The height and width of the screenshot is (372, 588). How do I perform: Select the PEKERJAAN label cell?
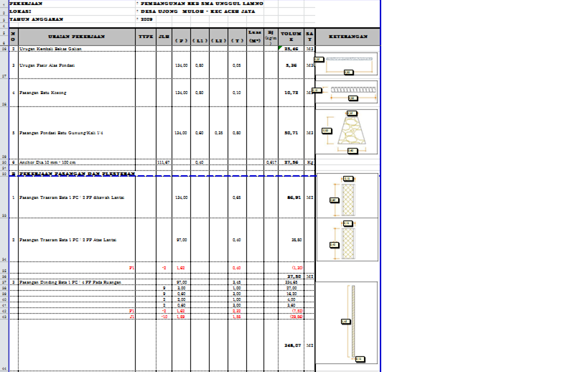(x=26, y=4)
